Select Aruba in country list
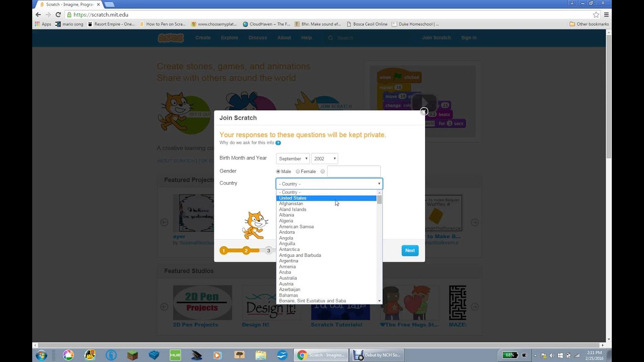This screenshot has height=362, width=644. tap(327, 273)
